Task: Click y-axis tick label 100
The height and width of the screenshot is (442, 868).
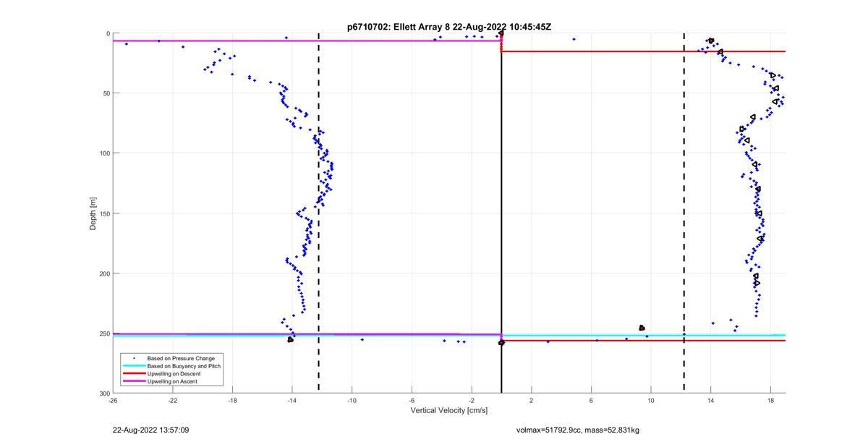Action: (x=103, y=153)
